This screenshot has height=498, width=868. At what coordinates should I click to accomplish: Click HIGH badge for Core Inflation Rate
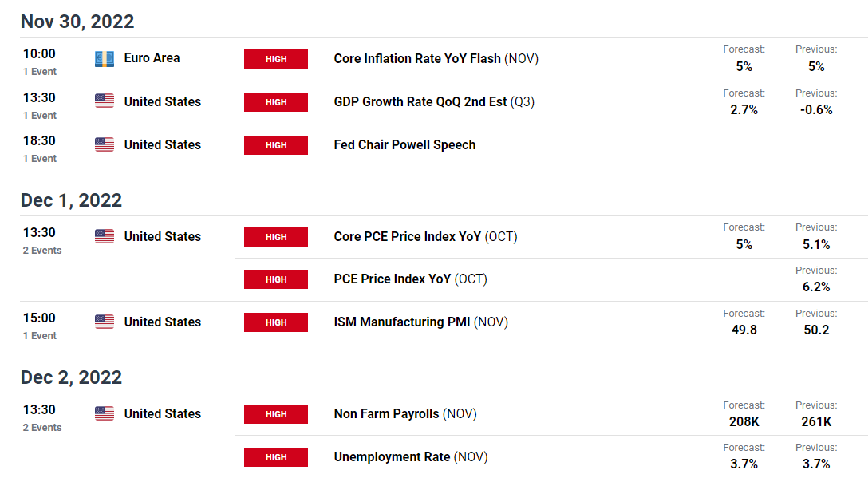tap(276, 59)
